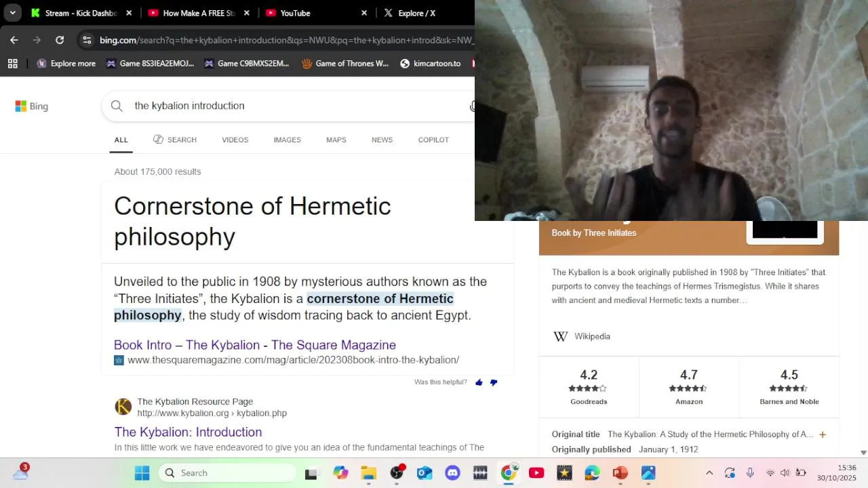The width and height of the screenshot is (868, 488).
Task: Mark the answer as helpful (thumbs up)
Action: (479, 382)
